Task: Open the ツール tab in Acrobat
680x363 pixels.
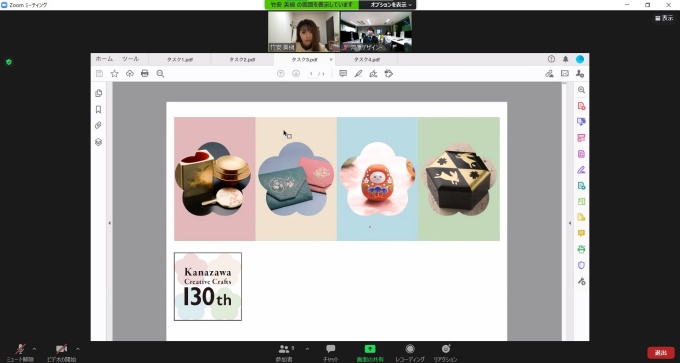Action: click(x=130, y=59)
